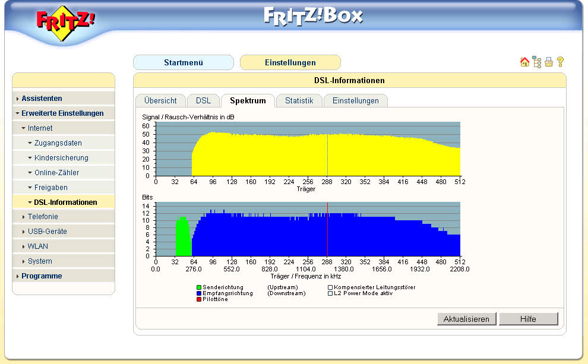This screenshot has width=588, height=364.
Task: Select DSL-Informationen in sidebar
Action: pos(64,202)
